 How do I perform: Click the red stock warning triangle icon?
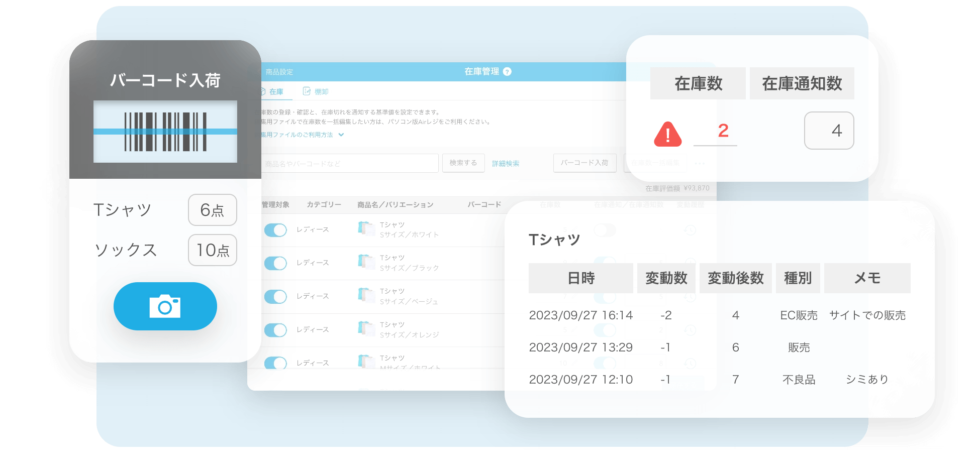click(x=667, y=134)
